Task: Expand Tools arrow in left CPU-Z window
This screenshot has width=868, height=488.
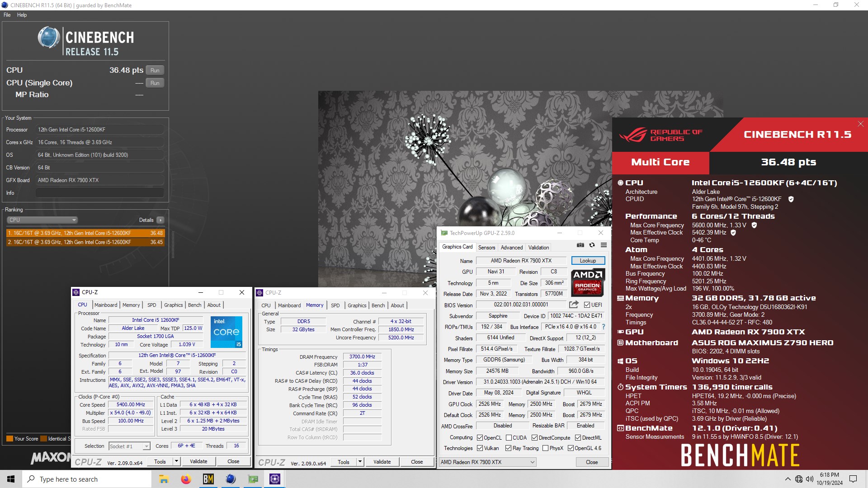Action: coord(176,461)
